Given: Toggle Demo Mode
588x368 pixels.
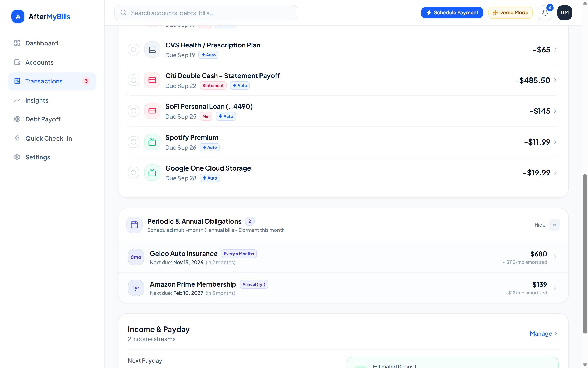Looking at the screenshot, I should (510, 13).
